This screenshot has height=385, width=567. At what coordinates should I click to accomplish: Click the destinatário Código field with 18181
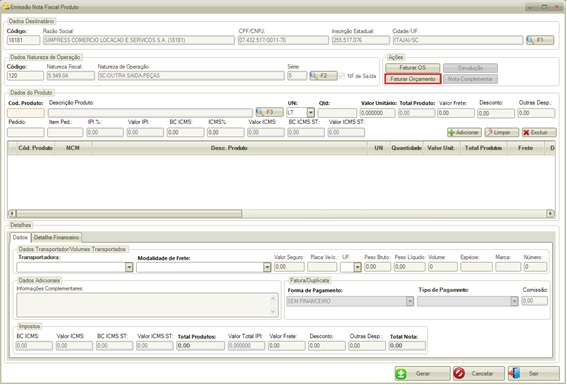(x=24, y=40)
